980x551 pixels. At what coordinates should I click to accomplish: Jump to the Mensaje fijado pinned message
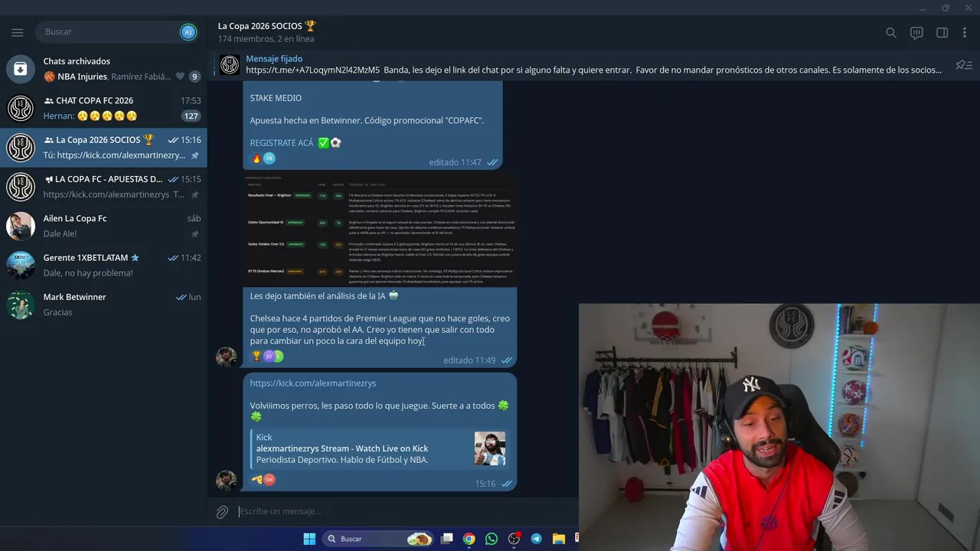tap(593, 64)
